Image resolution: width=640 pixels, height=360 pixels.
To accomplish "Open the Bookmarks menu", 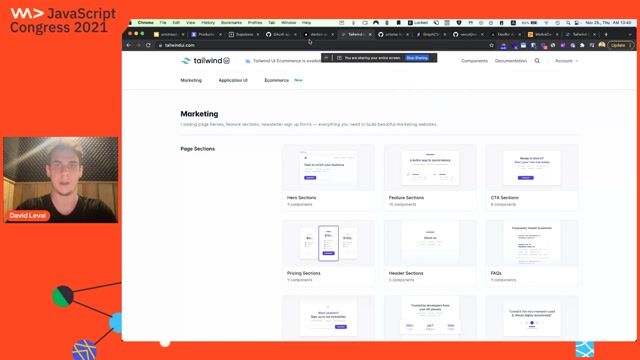I will pos(231,23).
